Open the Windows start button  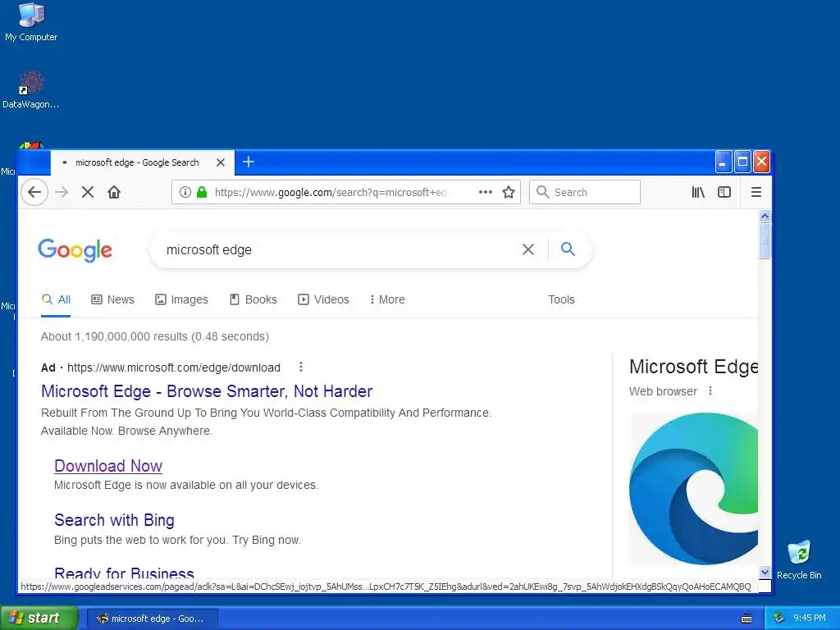39,618
